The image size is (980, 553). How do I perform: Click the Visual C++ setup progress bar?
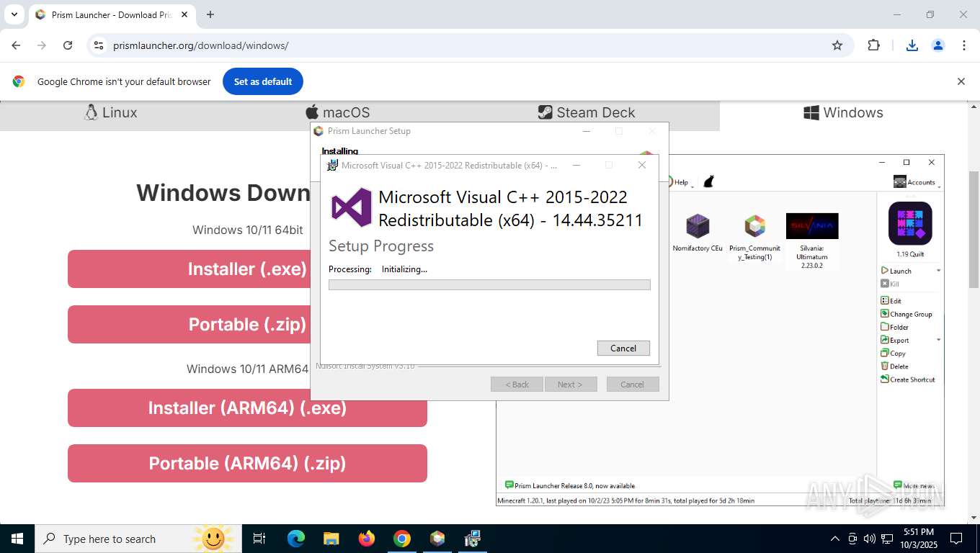pos(489,285)
